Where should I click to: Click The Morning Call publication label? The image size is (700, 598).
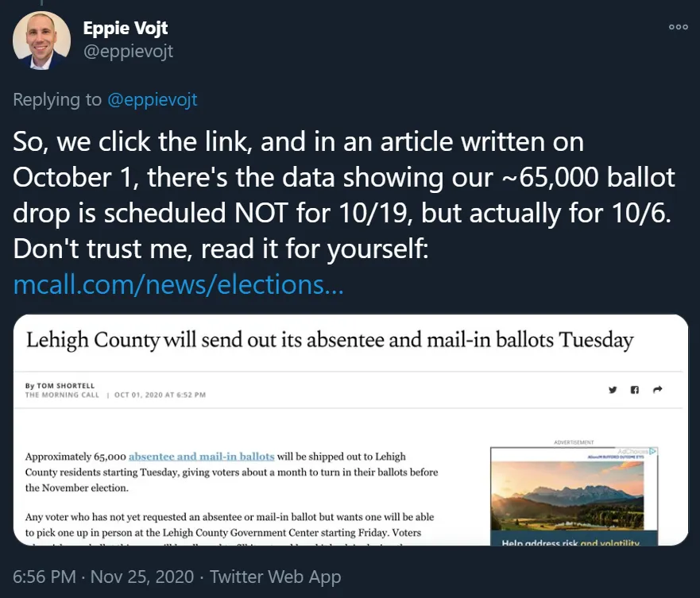pos(63,395)
